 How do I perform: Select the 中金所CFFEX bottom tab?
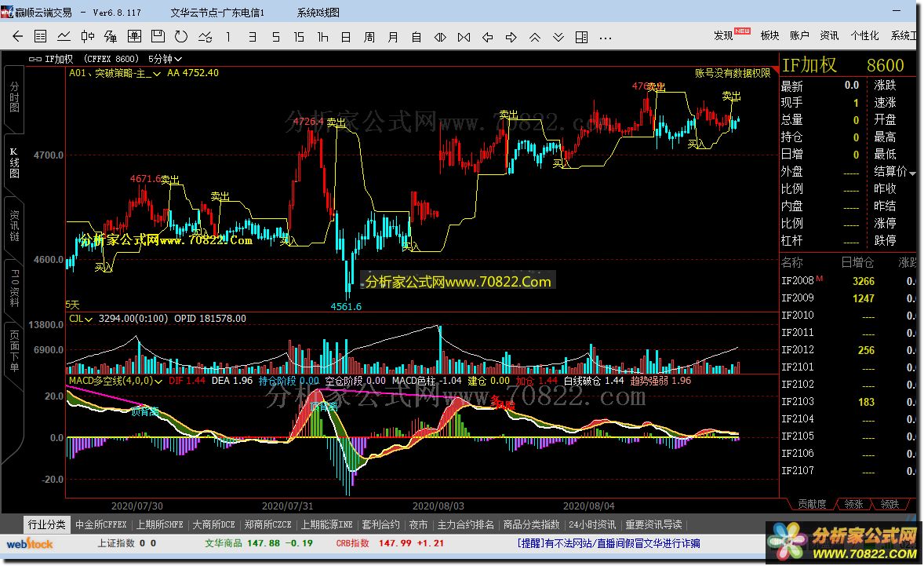[x=100, y=524]
